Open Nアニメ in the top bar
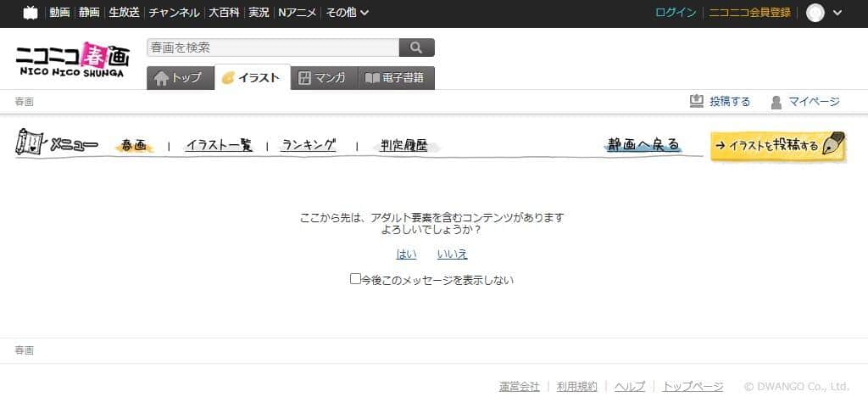Image resolution: width=868 pixels, height=408 pixels. [298, 13]
